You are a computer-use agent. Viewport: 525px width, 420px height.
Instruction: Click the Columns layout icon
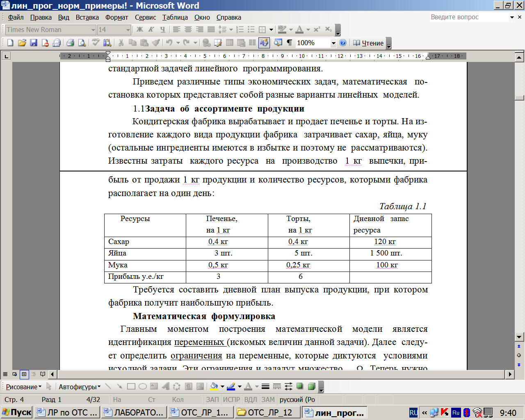(x=253, y=43)
